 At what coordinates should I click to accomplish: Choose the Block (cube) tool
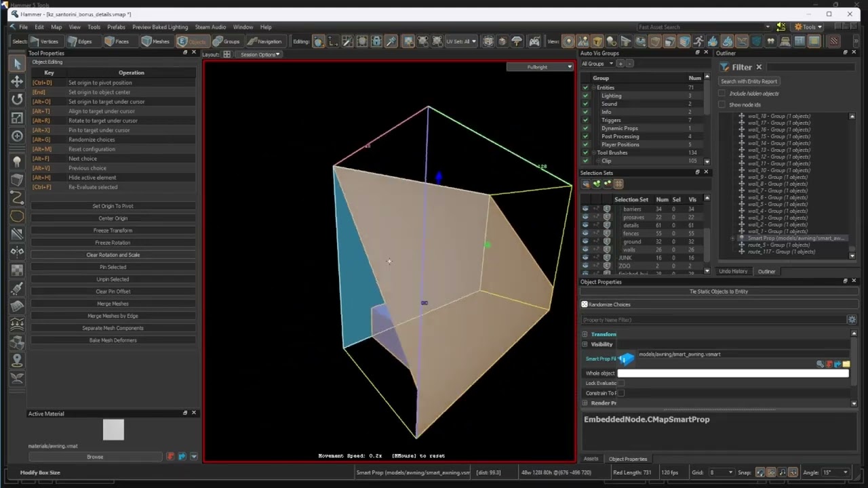[x=17, y=180]
